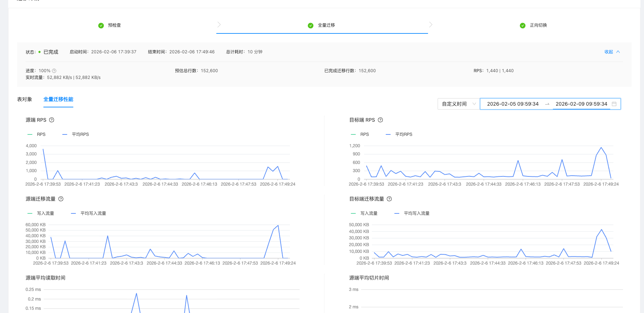Viewport: 644px width, 313px height.
Task: Click help icon beside 目标端迁移流量 title
Action: 389,199
